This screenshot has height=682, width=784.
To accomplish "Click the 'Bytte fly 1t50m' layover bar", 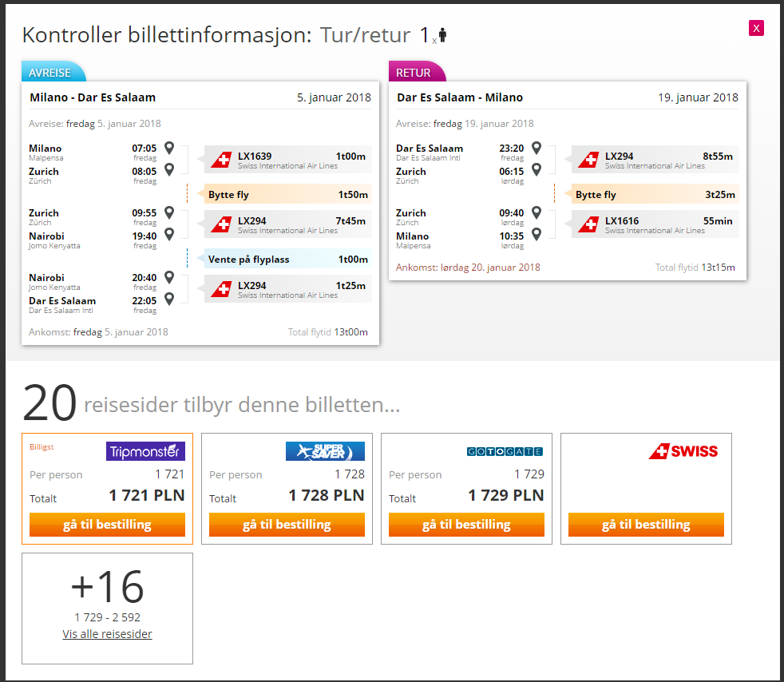I will [x=284, y=194].
